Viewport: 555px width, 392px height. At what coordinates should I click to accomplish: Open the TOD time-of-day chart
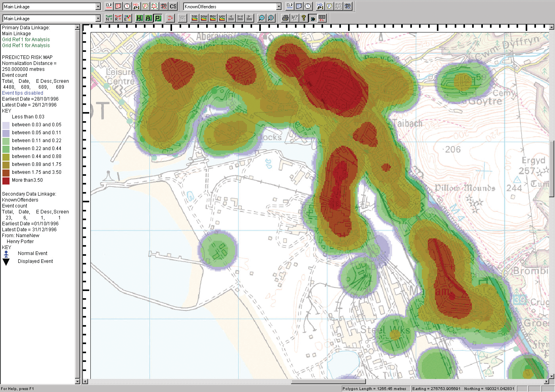194,18
